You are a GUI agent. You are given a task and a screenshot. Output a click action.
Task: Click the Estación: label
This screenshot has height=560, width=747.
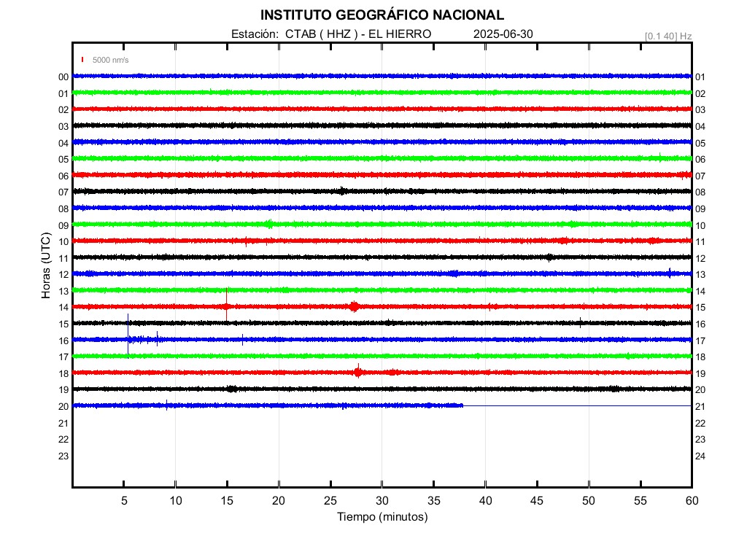coord(255,34)
